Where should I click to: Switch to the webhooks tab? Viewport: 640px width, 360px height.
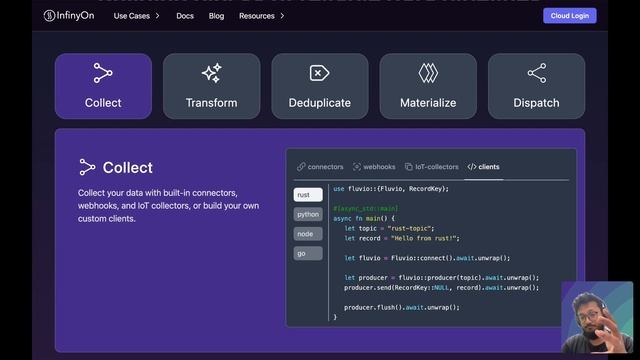click(374, 167)
